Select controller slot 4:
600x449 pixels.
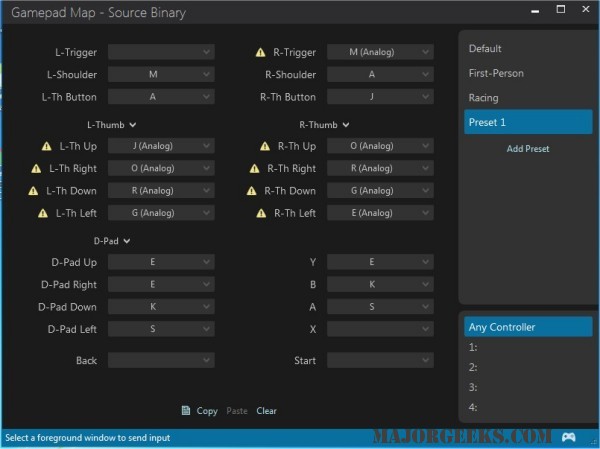[528, 407]
